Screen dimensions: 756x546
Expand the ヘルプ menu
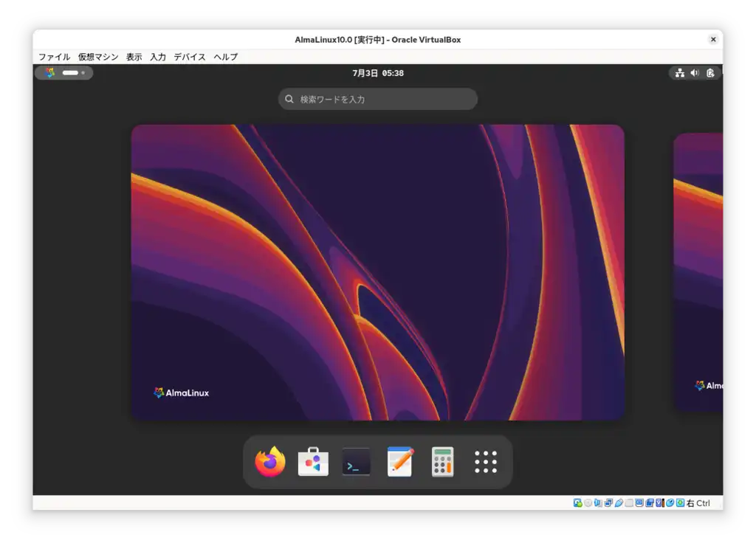(225, 57)
